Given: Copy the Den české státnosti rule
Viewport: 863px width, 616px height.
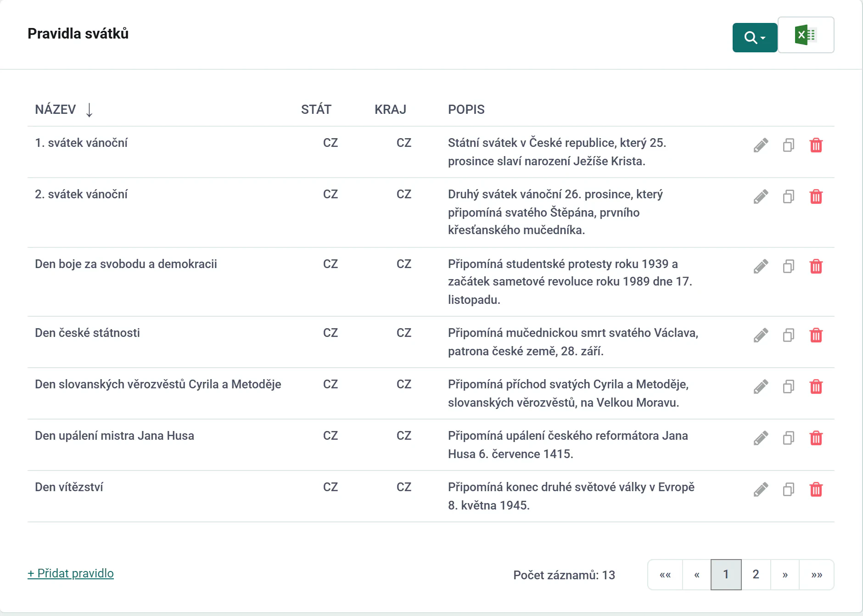Looking at the screenshot, I should 789,336.
